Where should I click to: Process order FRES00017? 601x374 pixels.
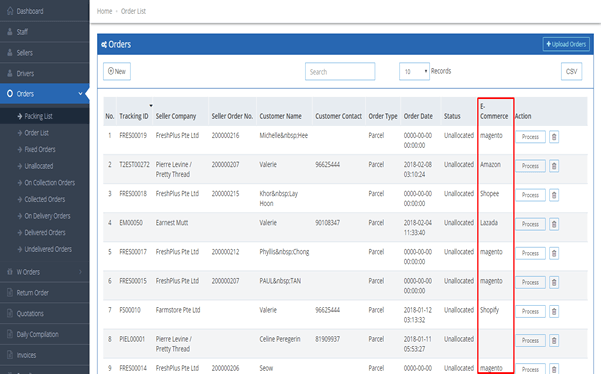tap(530, 253)
